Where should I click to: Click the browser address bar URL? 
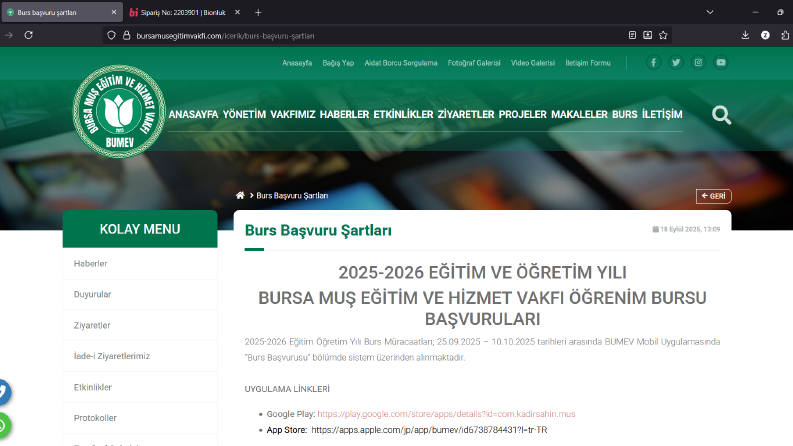225,36
